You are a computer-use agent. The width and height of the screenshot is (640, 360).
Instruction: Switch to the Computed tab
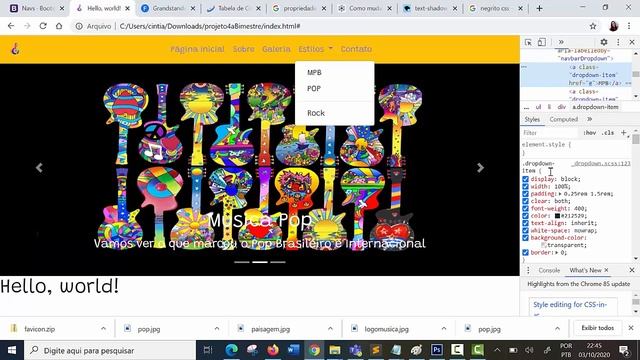click(564, 119)
